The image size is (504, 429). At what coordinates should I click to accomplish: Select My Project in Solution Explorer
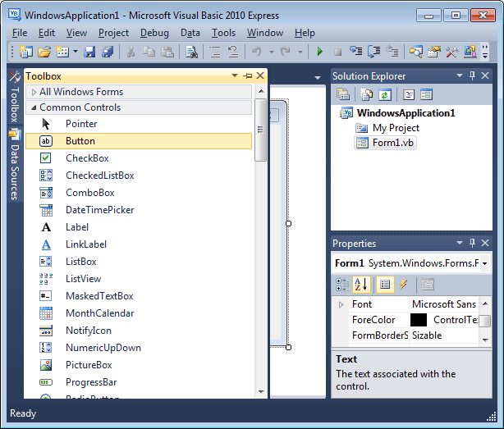387,128
